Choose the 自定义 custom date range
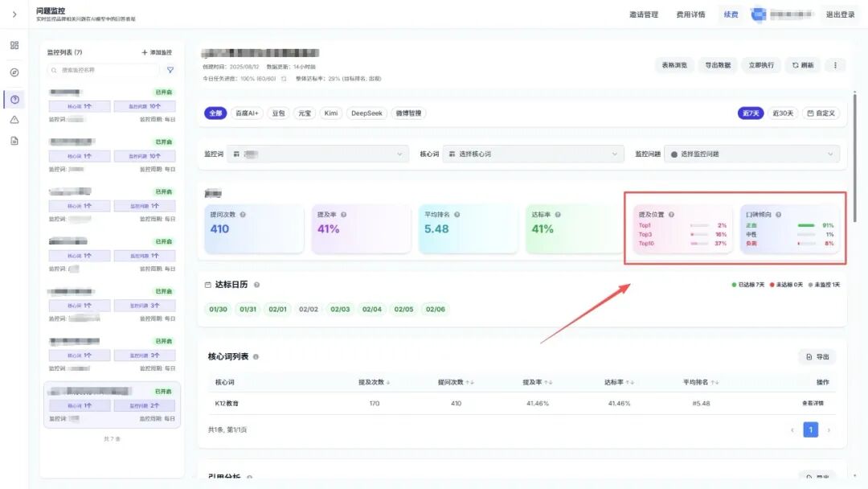Image resolution: width=868 pixels, height=489 pixels. pos(821,113)
